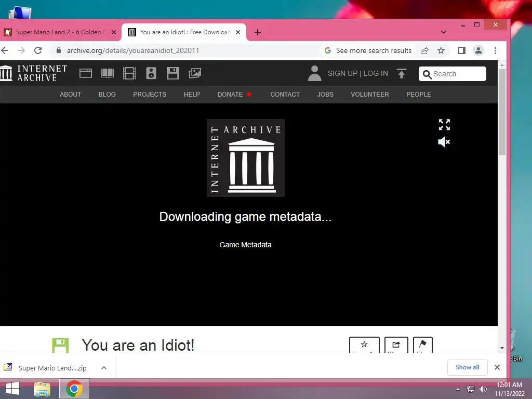The width and height of the screenshot is (532, 399).
Task: Select the You are an Idiot tab
Action: (183, 32)
